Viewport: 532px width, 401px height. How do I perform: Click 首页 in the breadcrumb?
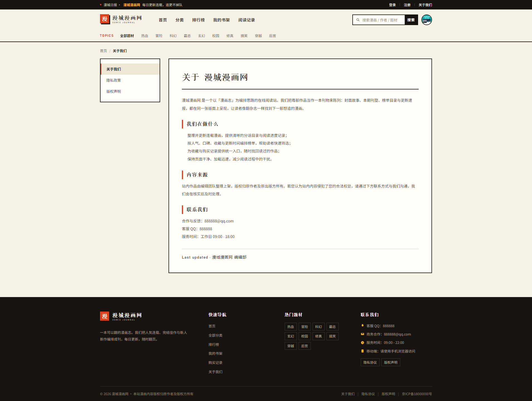(103, 51)
